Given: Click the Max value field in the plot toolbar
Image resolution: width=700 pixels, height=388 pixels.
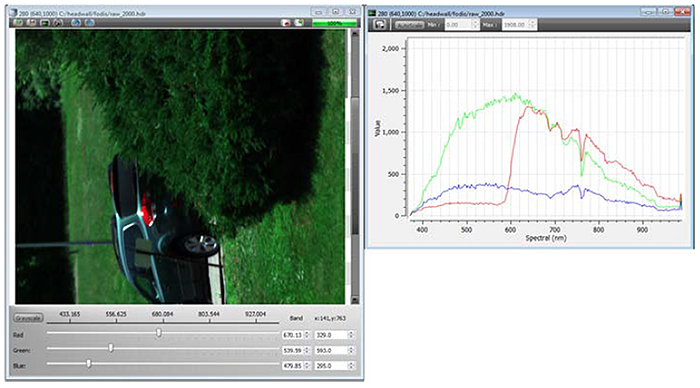Looking at the screenshot, I should point(519,25).
